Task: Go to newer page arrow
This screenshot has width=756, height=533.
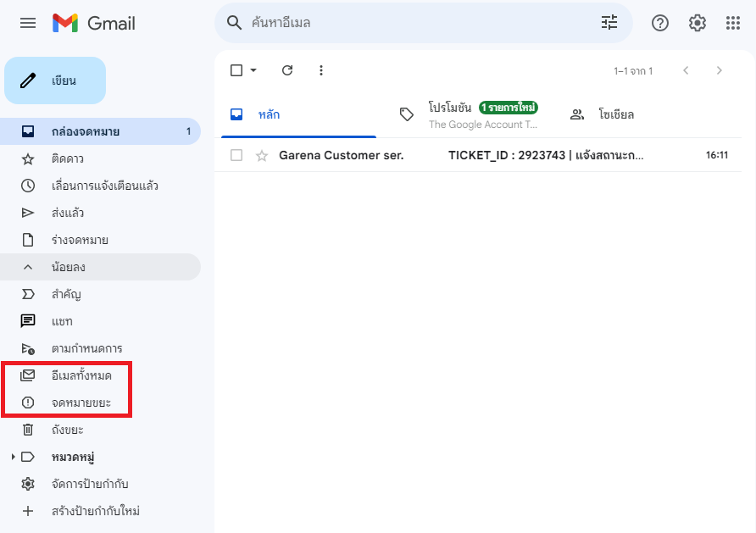Action: point(686,70)
